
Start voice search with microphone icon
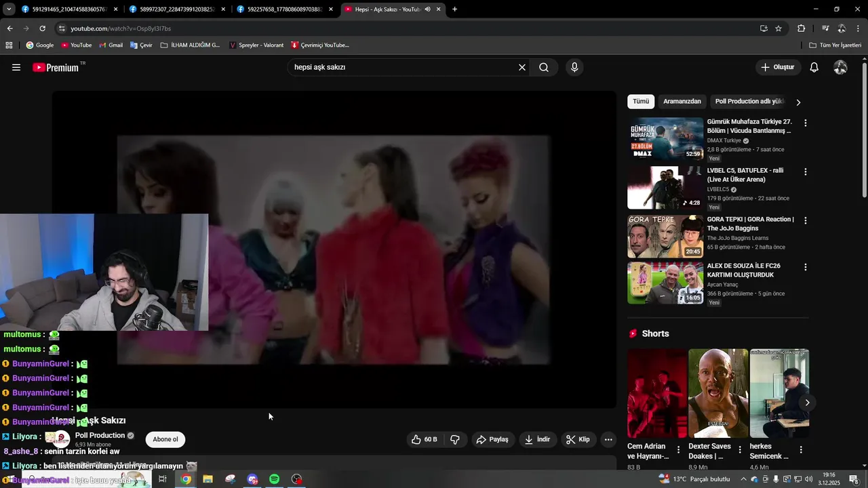(574, 67)
